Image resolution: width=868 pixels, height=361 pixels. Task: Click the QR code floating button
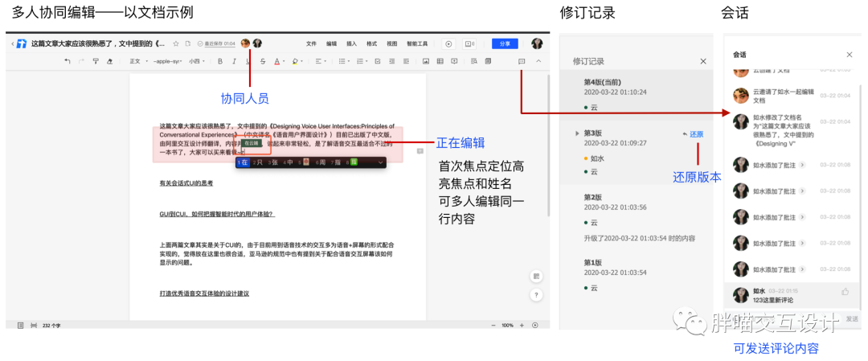[x=535, y=277]
